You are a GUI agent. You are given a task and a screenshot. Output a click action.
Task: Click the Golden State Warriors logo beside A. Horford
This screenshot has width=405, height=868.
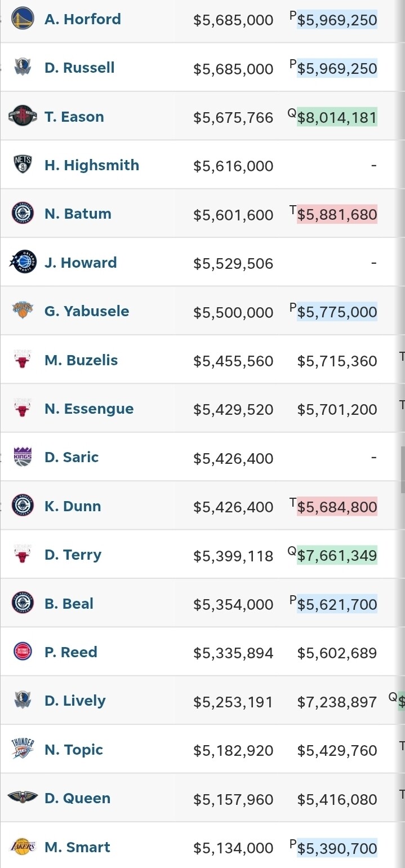(x=23, y=19)
